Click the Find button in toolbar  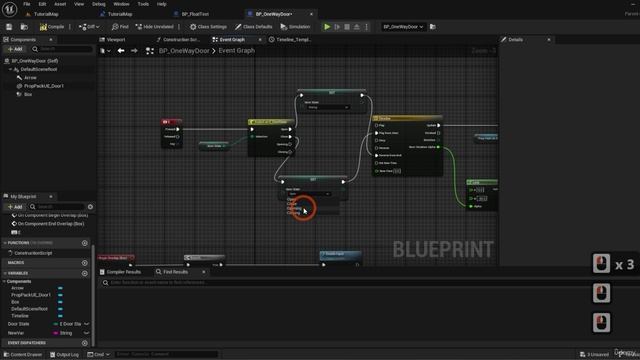tap(120, 27)
